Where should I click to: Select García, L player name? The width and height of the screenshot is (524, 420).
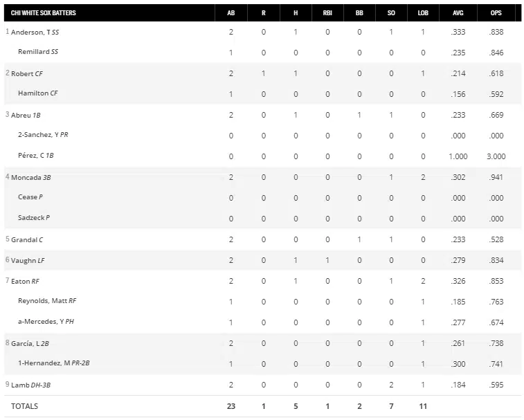(x=26, y=343)
